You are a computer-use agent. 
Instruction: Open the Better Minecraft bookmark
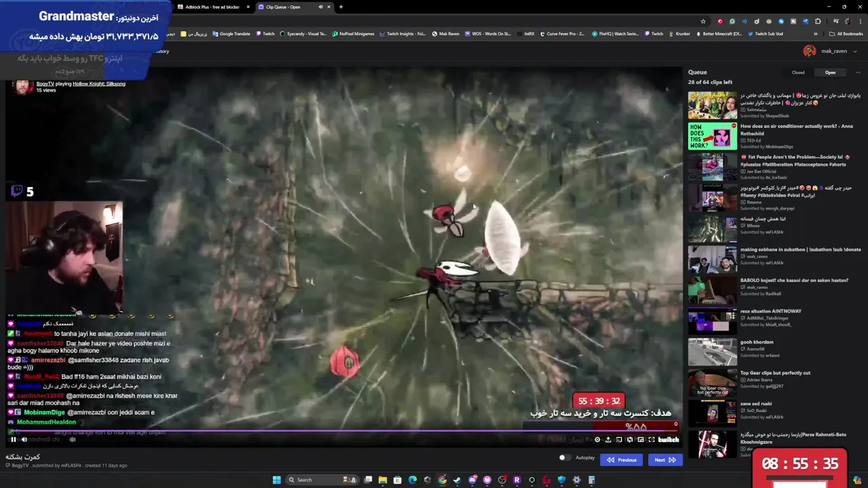[719, 34]
